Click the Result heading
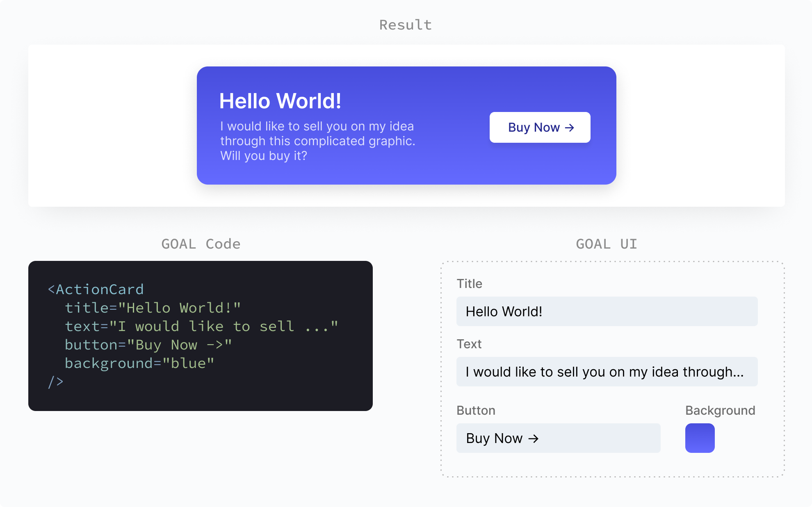Viewport: 812px width, 507px height. pyautogui.click(x=406, y=25)
